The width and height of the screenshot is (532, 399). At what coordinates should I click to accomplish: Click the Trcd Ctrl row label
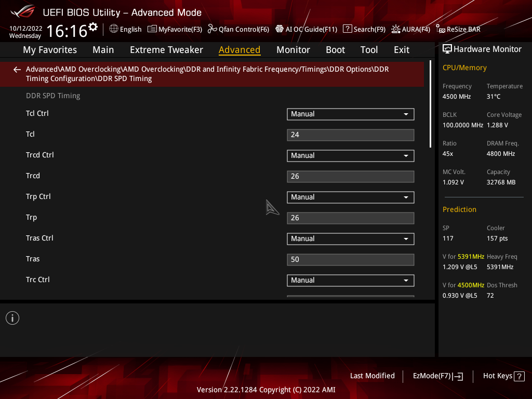point(39,155)
